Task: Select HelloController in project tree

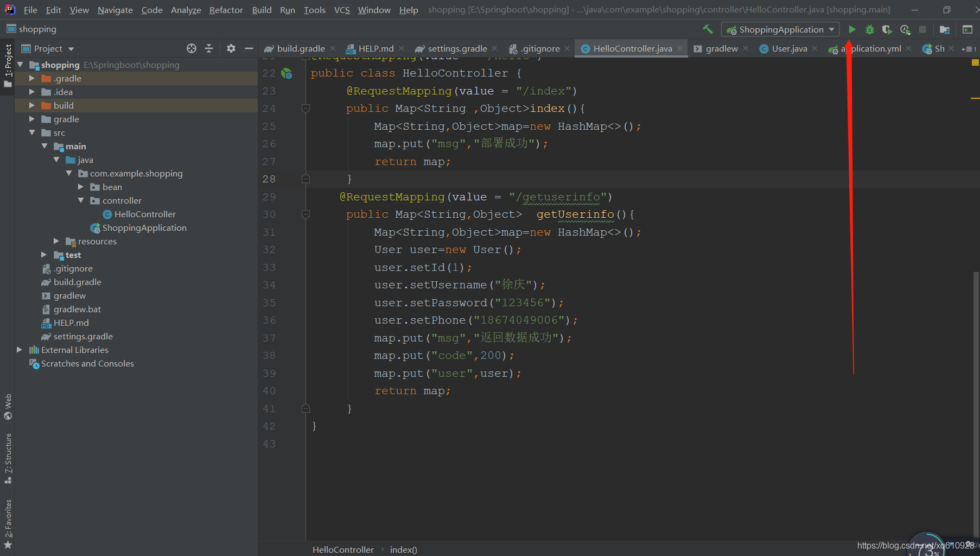Action: coord(145,214)
